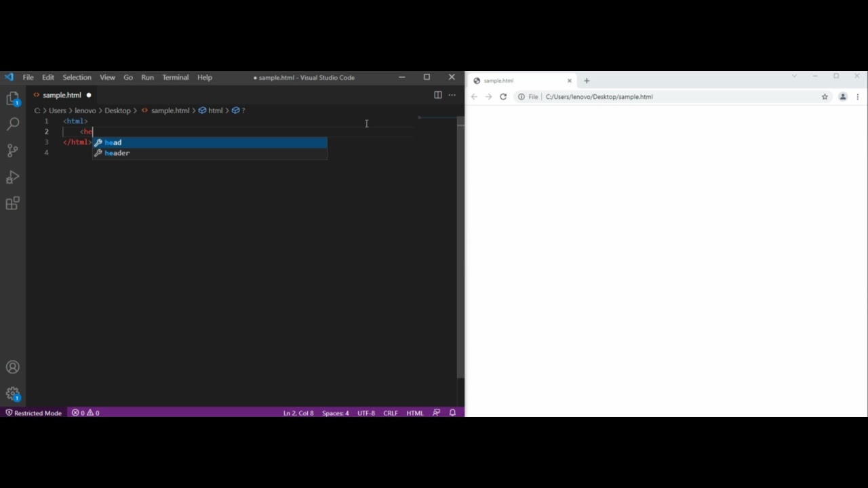Image resolution: width=868 pixels, height=488 pixels.
Task: Change encoding via 'UTF-8'
Action: [x=366, y=413]
